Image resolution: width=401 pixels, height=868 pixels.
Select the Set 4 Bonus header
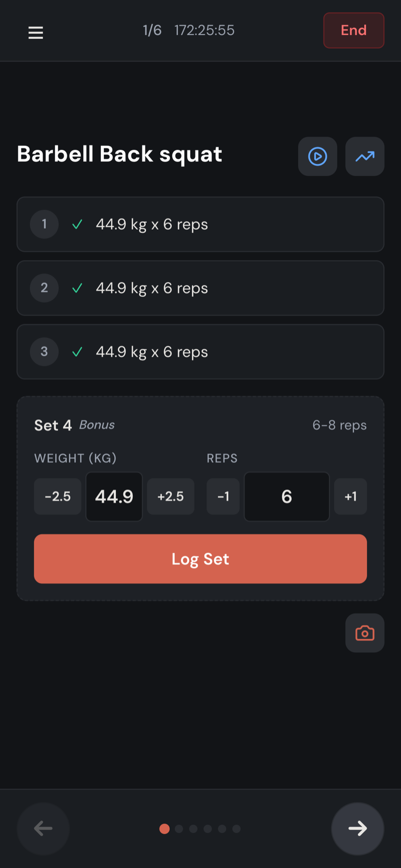point(74,425)
